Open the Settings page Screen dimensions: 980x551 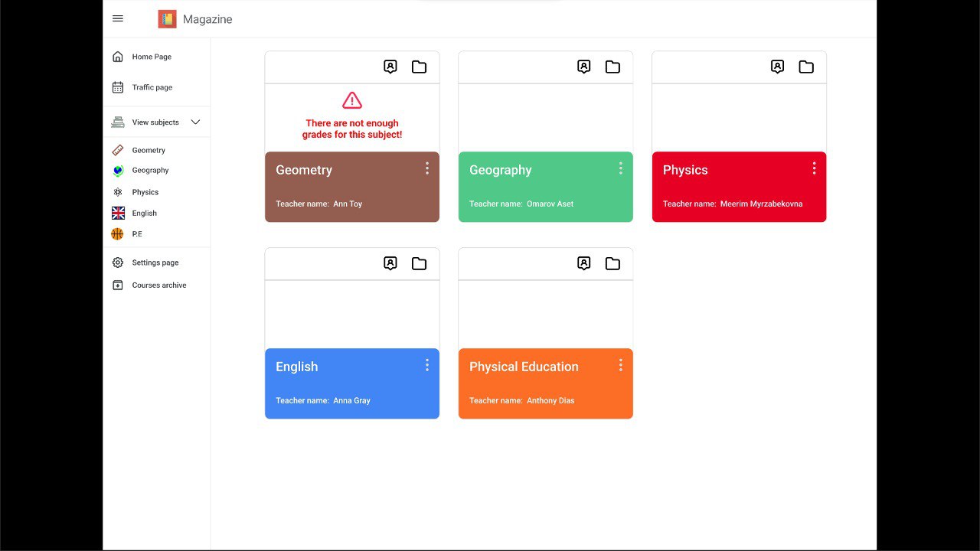tap(155, 262)
